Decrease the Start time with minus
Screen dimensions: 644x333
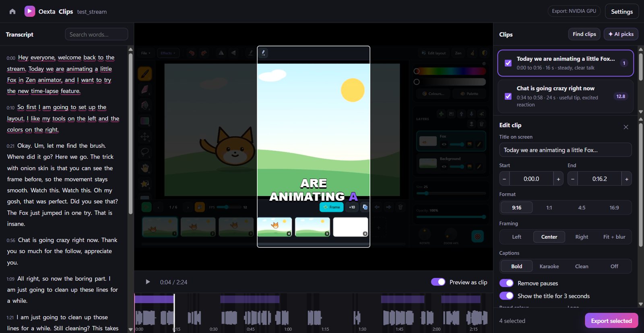[504, 179]
